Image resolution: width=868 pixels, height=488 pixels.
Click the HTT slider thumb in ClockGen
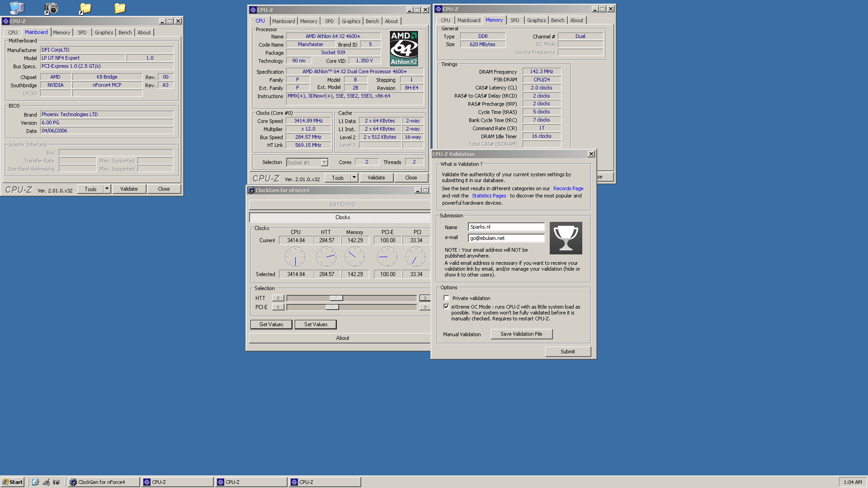click(x=336, y=298)
